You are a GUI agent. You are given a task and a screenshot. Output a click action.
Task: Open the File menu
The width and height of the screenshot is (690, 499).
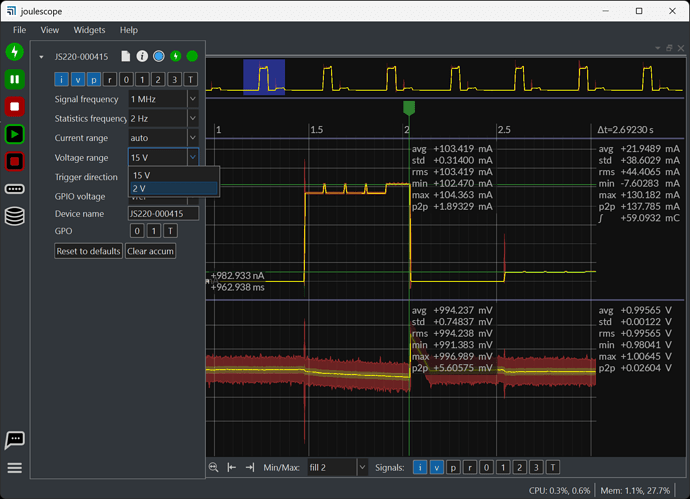point(19,30)
